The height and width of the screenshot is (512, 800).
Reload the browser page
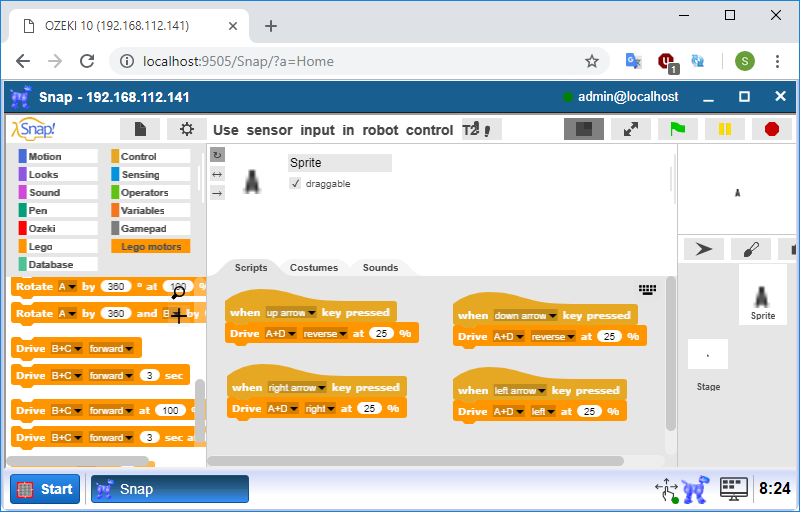tap(87, 61)
